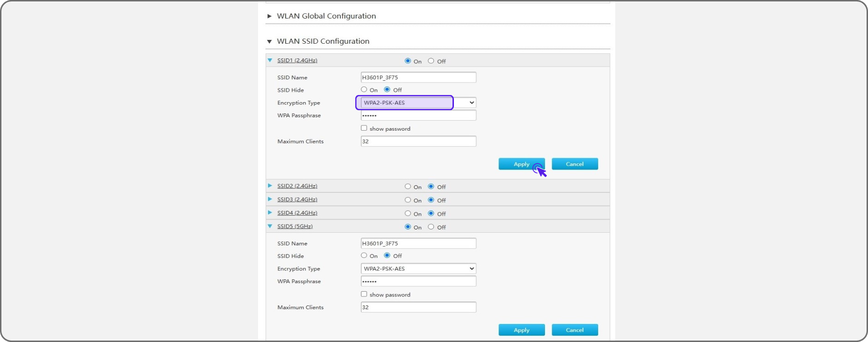
Task: Turn SSID2 On
Action: tap(408, 187)
